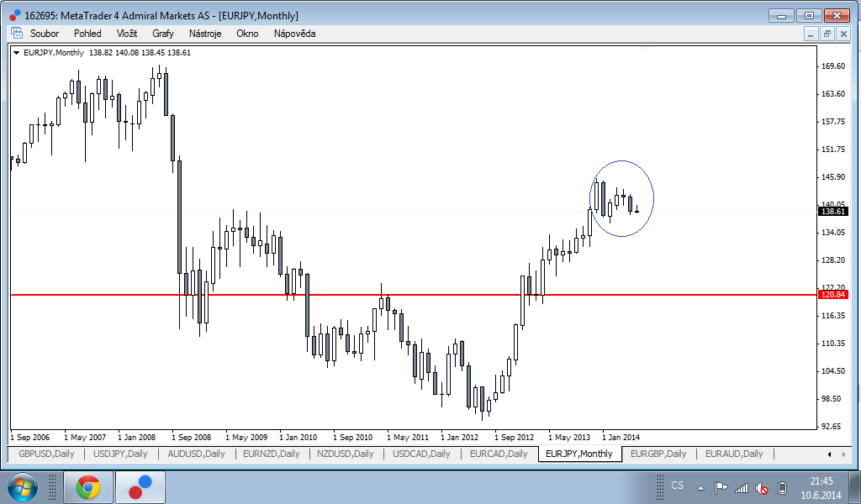Open the Okno menu
This screenshot has height=504, width=861.
(248, 34)
